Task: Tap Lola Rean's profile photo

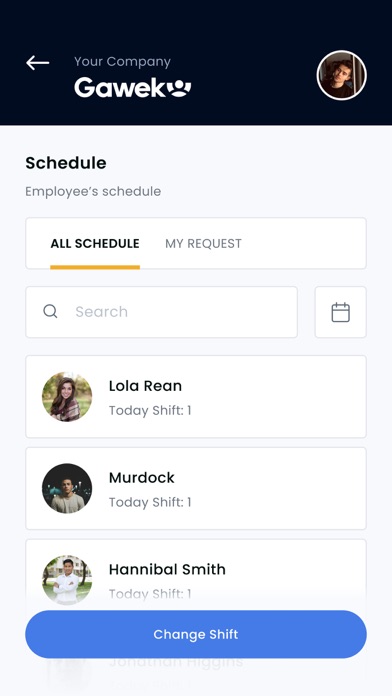Action: [x=67, y=396]
